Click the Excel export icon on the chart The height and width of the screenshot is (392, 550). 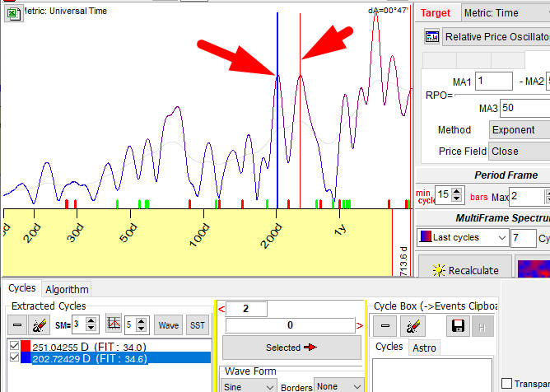[13, 12]
